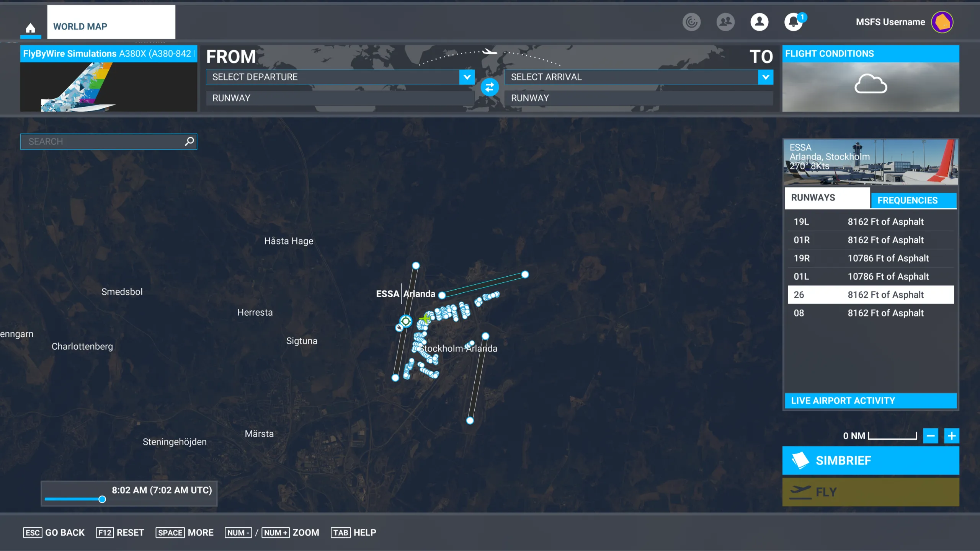980x551 pixels.
Task: Swap departure and arrival with the arrows icon
Action: click(x=490, y=87)
